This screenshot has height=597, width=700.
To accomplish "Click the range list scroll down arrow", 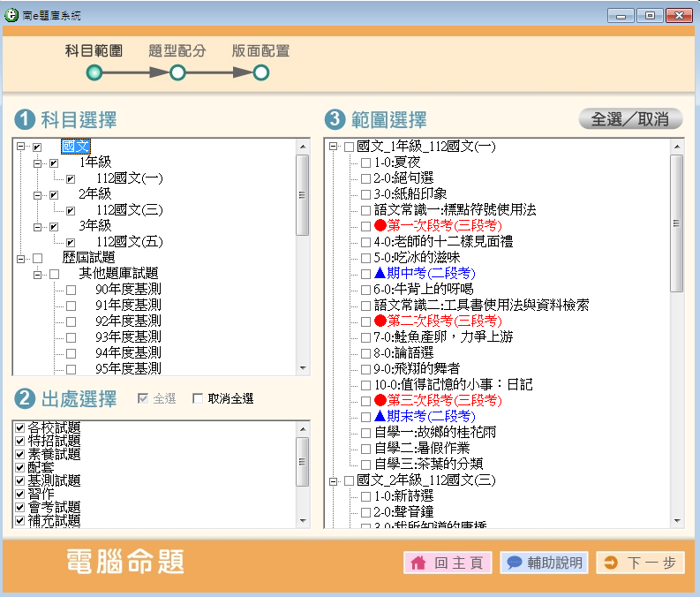I will (x=677, y=521).
